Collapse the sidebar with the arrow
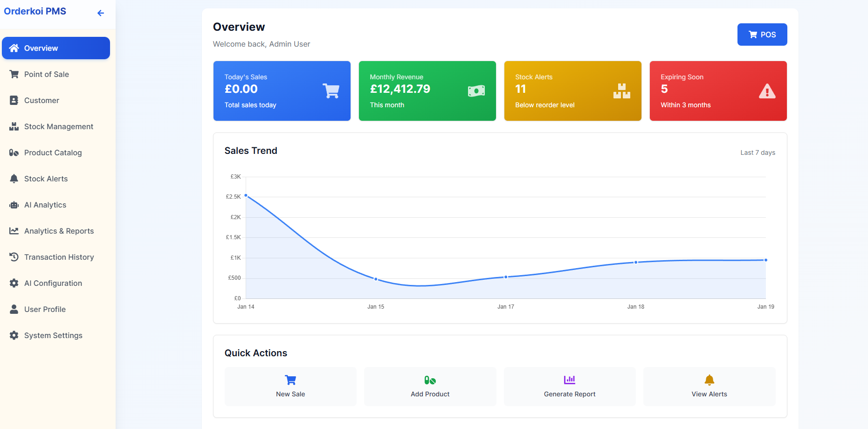 click(100, 13)
